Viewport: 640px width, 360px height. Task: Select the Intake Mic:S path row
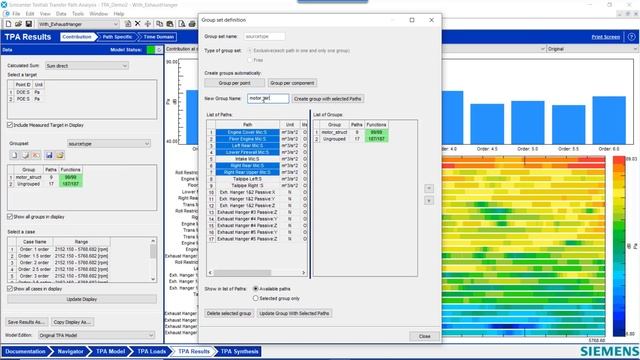pyautogui.click(x=247, y=159)
